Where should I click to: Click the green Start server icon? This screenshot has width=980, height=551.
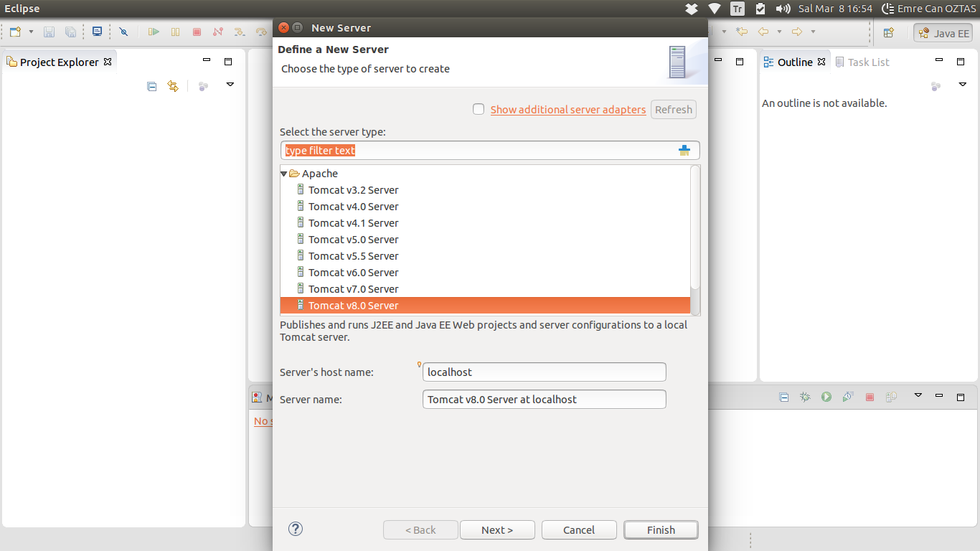point(826,397)
